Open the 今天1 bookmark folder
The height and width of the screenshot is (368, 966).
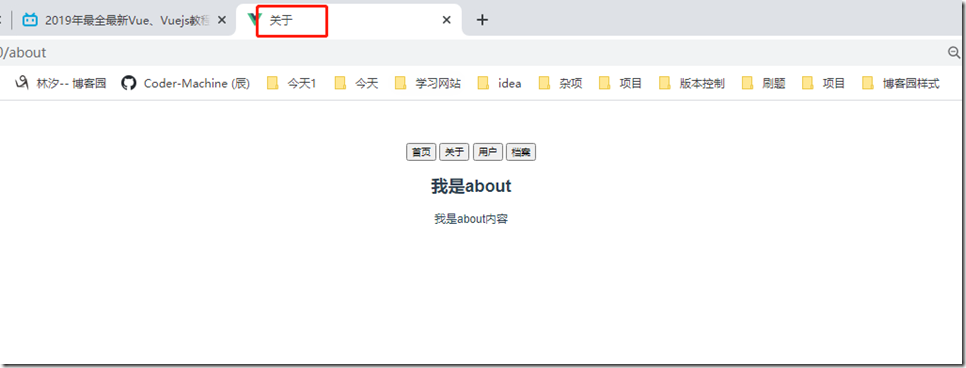click(x=292, y=83)
